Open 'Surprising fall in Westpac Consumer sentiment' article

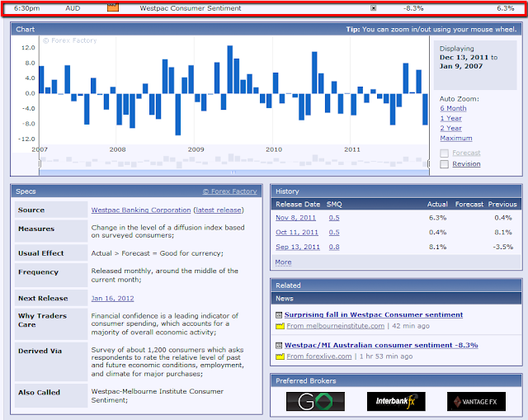pos(374,315)
